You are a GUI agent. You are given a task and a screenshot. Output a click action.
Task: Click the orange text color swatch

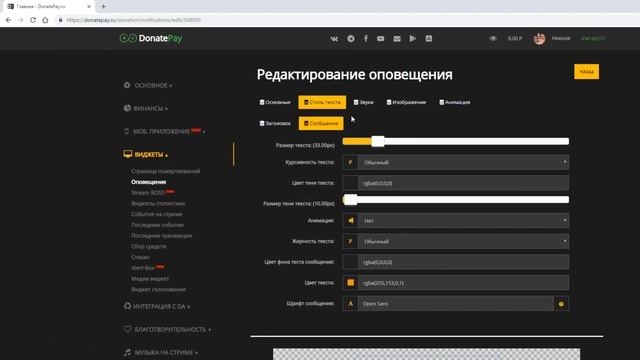[350, 282]
